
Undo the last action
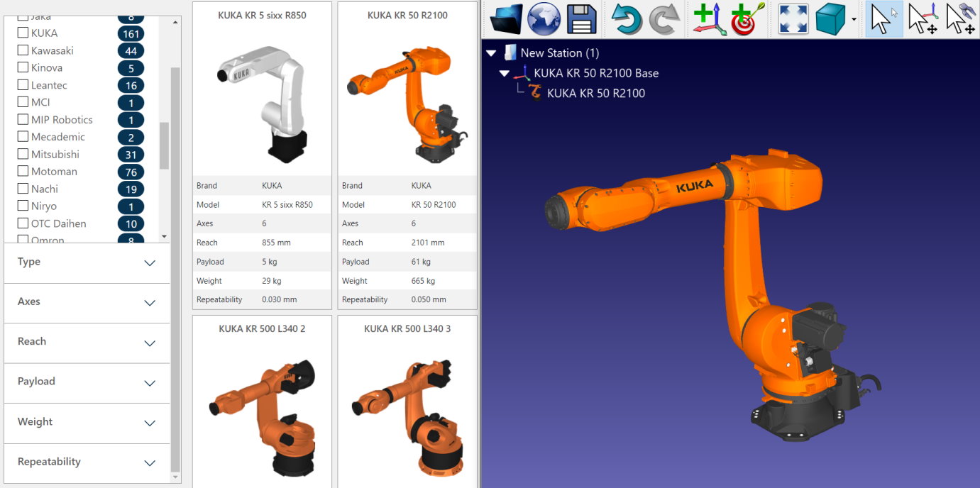(x=627, y=19)
